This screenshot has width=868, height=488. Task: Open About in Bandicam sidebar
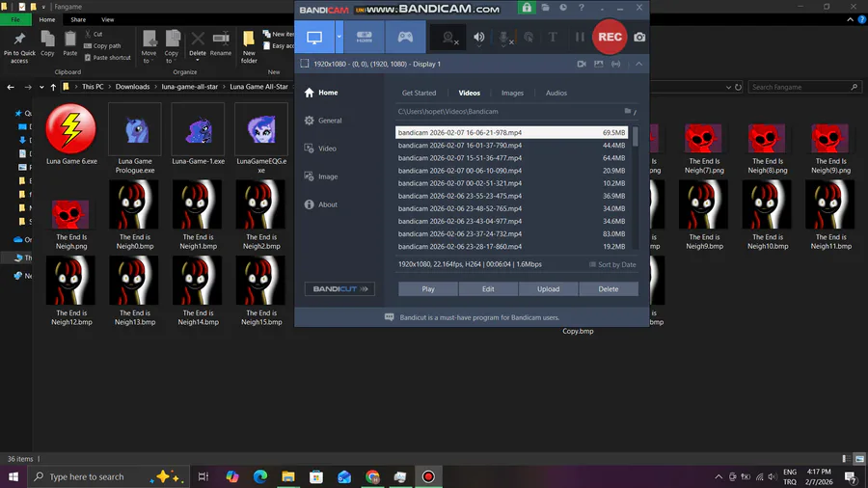tap(321, 204)
